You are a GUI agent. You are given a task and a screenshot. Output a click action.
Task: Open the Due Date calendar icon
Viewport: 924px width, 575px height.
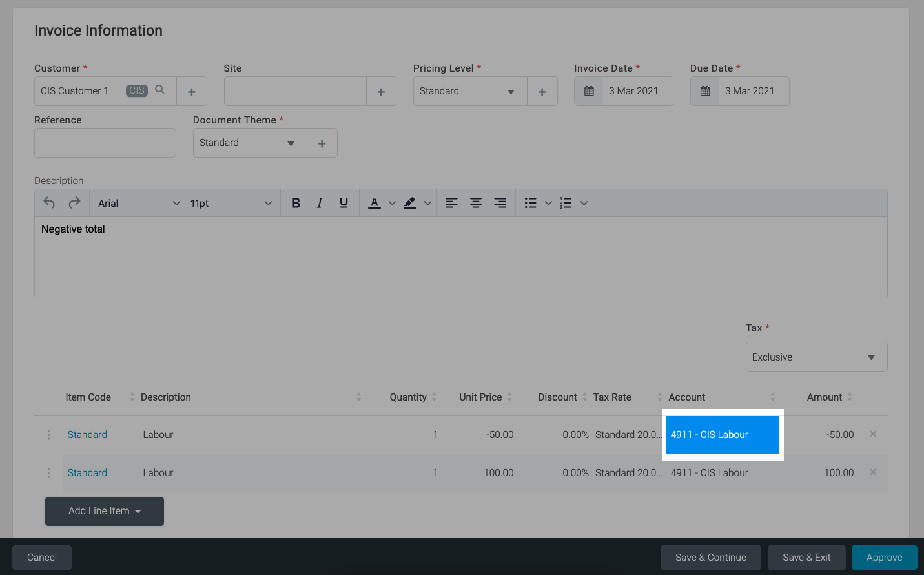[x=705, y=91]
